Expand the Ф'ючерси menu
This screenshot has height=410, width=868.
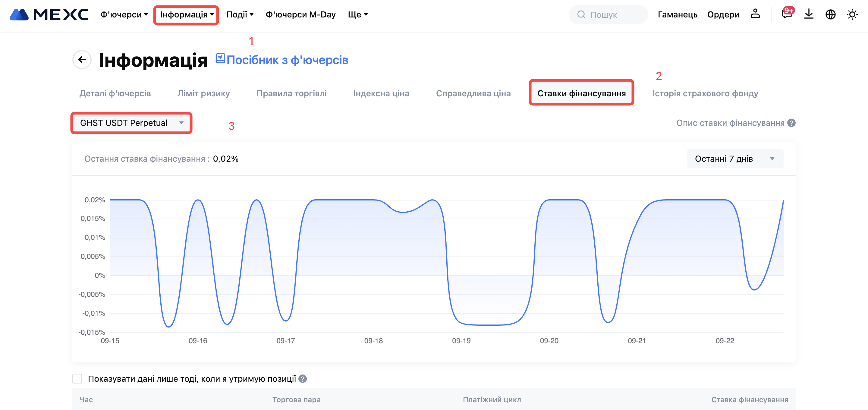click(124, 14)
